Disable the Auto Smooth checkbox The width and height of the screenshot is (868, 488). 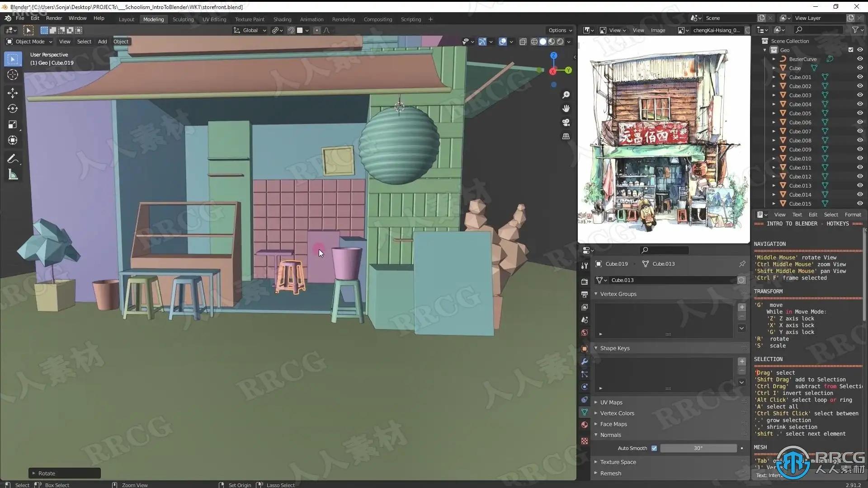pos(654,448)
